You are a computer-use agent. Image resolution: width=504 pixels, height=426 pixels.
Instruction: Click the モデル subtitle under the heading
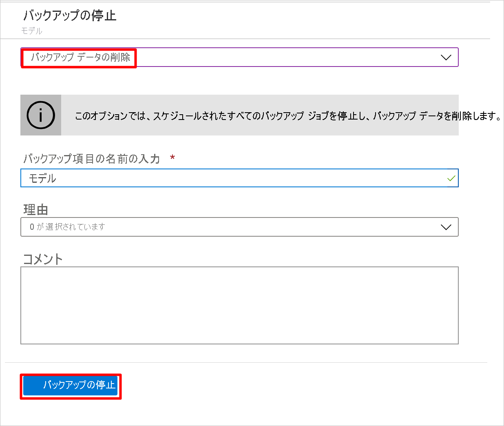(31, 31)
